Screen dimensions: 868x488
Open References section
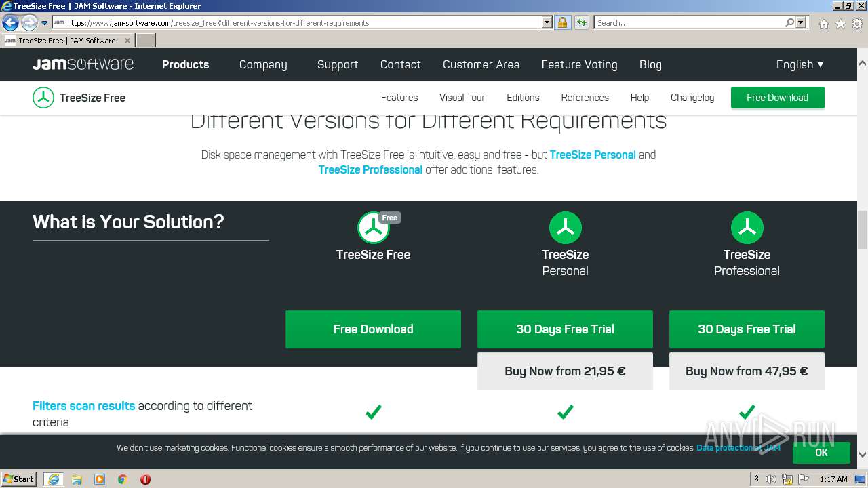585,98
